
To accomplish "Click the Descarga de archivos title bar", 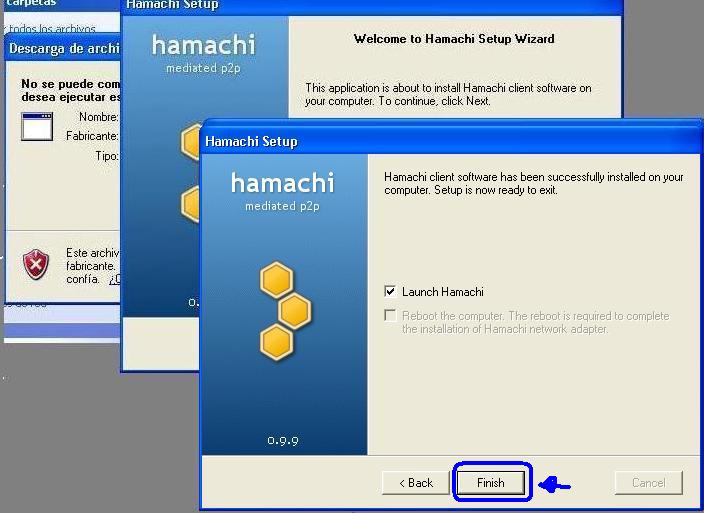I will click(63, 48).
